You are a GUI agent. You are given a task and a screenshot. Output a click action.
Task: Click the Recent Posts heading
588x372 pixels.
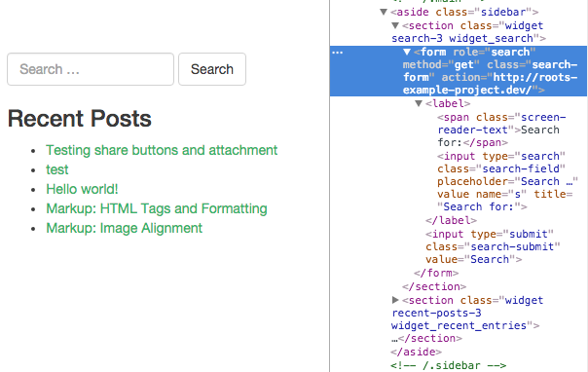tap(80, 119)
